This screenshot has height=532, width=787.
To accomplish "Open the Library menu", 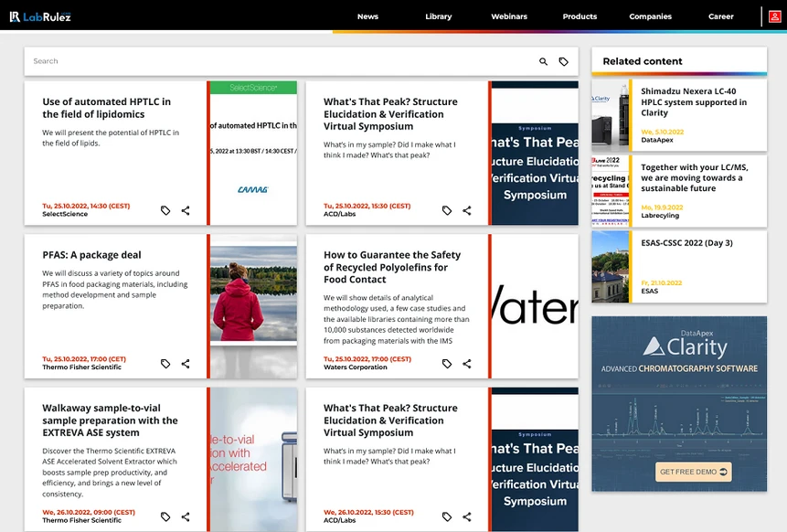I will click(x=438, y=16).
